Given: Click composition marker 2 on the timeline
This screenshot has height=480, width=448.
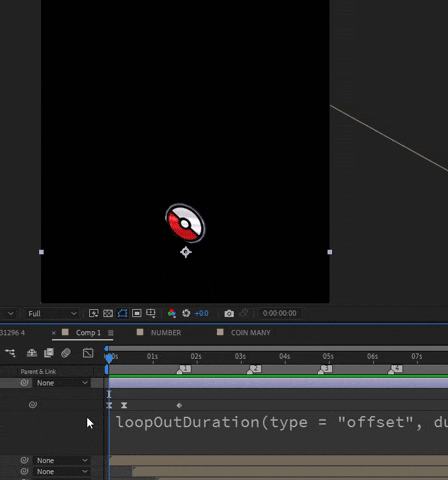Looking at the screenshot, I should pyautogui.click(x=254, y=369).
